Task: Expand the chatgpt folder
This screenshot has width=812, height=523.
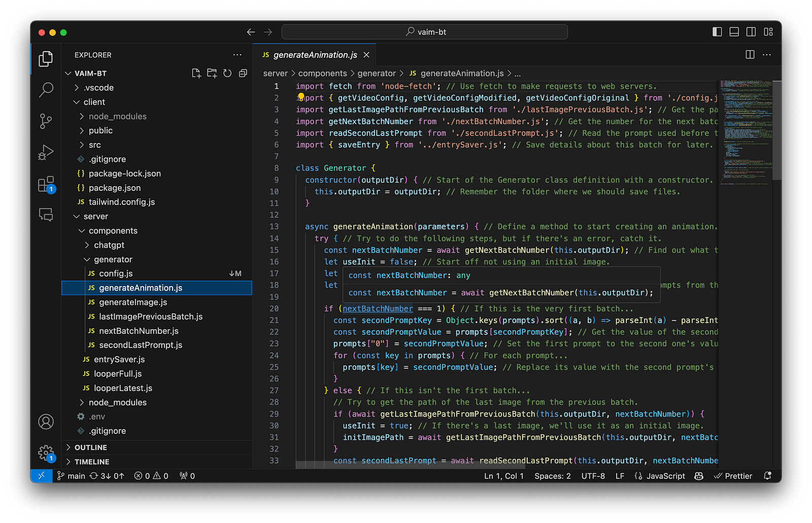Action: 109,245
